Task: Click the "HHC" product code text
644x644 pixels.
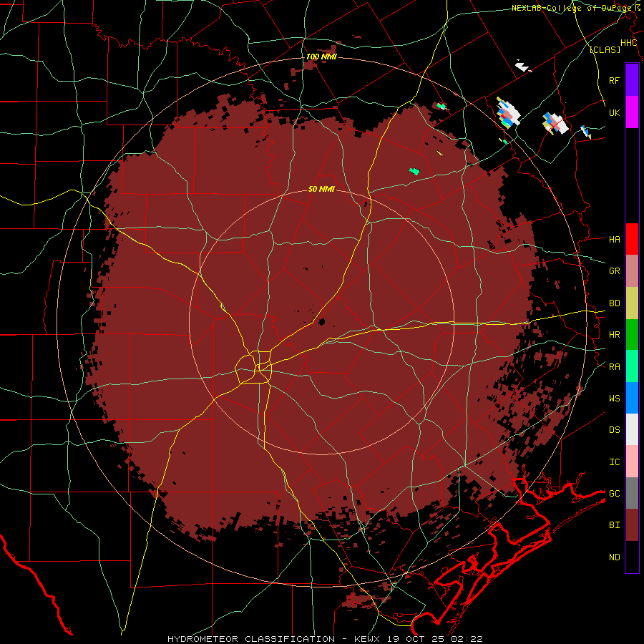Action: [628, 43]
